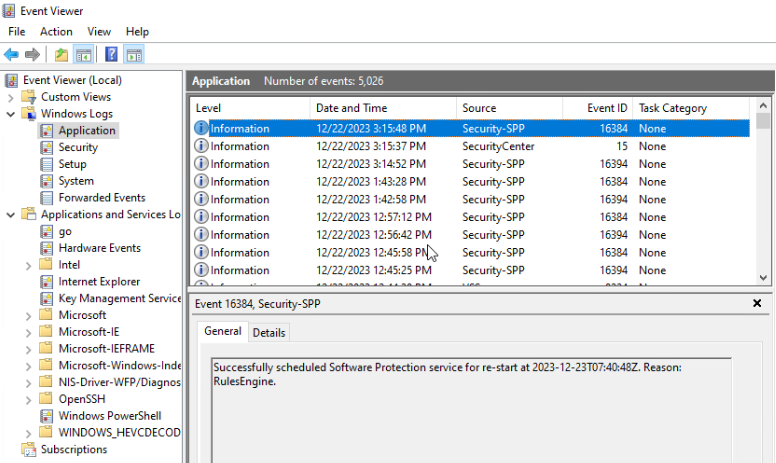776x463 pixels.
Task: Select the Security log in the tree
Action: click(78, 147)
